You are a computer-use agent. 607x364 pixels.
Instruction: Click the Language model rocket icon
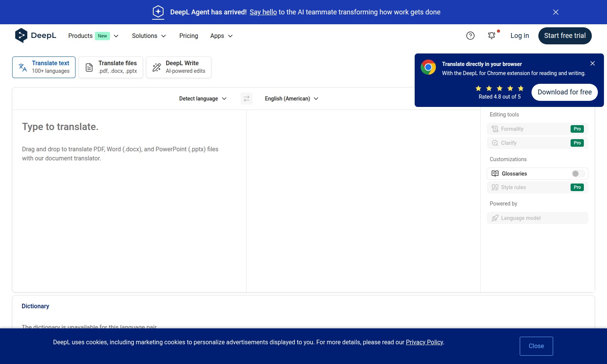(x=495, y=218)
